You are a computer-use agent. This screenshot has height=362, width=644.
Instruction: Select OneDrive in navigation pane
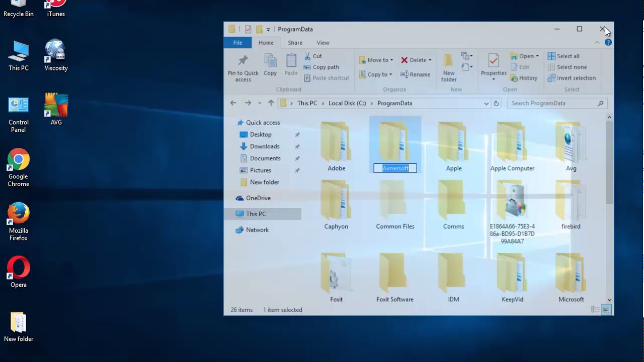[x=253, y=198]
